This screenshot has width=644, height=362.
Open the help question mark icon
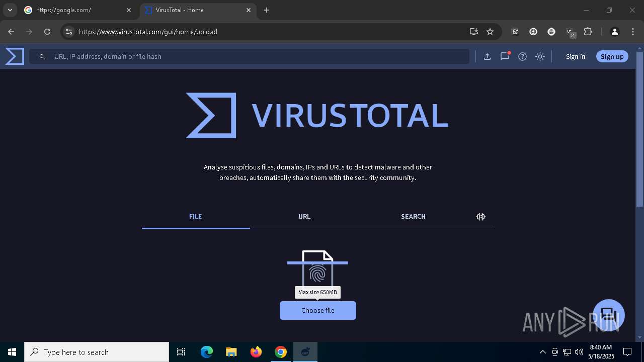[522, 56]
